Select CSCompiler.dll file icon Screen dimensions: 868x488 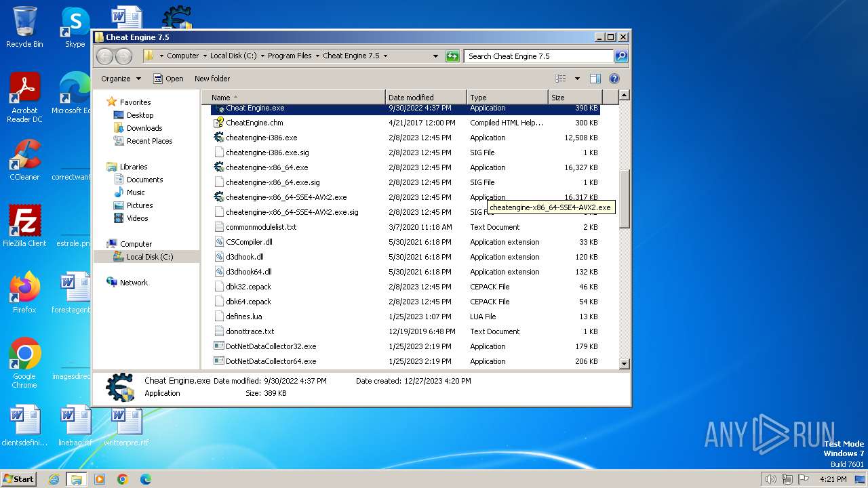(218, 242)
